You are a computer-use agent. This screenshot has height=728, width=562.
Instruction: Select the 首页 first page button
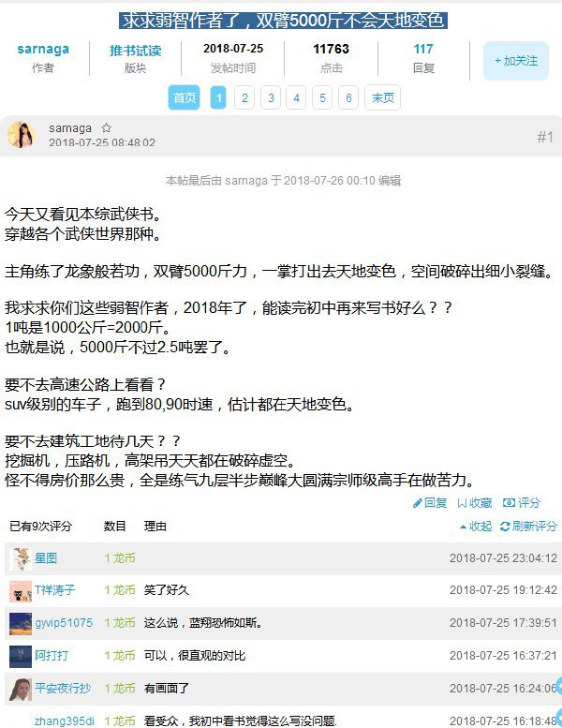pos(185,98)
